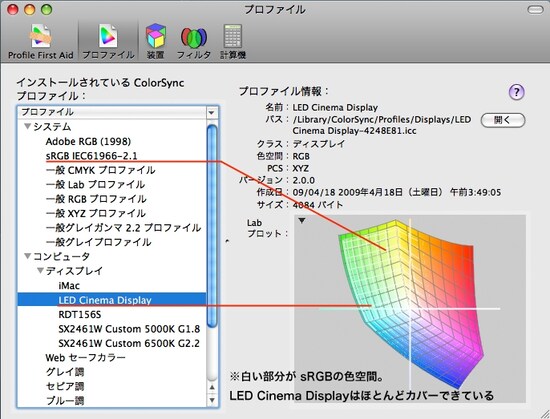
Task: Select SX2461W Custom 6500K G2.2 profile
Action: point(129,343)
